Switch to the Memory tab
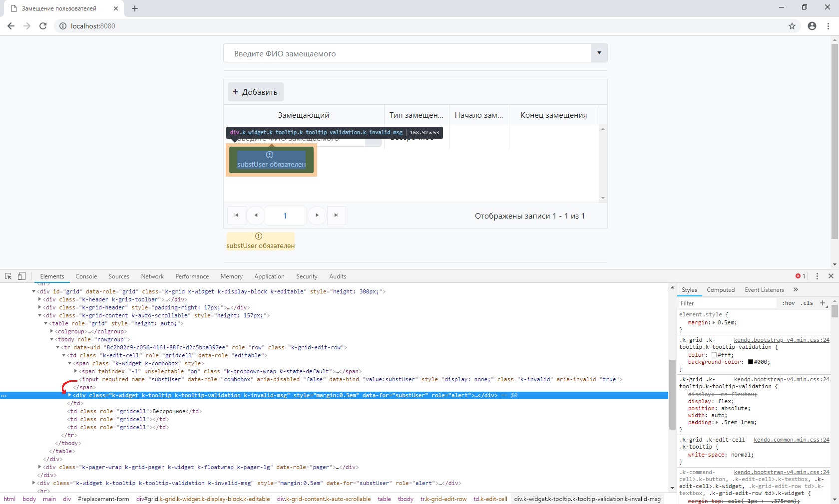 pyautogui.click(x=232, y=276)
